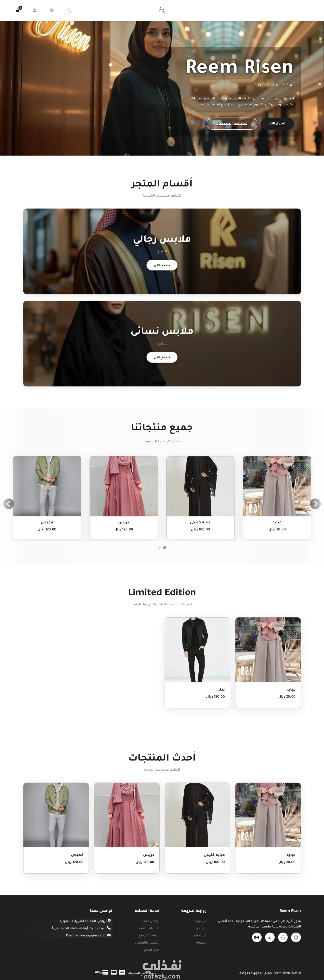Screen dimensions: 324x980
Task: Open the user account icon in header
Action: click(35, 10)
